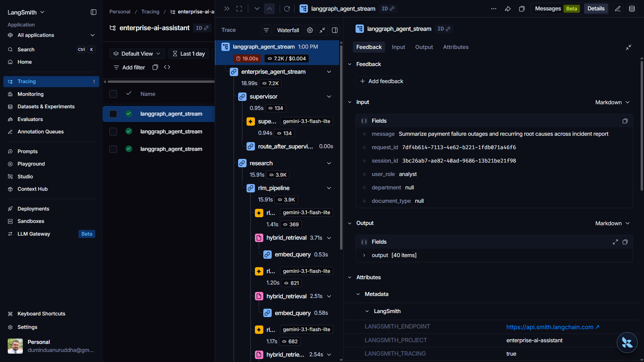644x362 pixels.
Task: Open the api.smith.langchain.com endpoint link
Action: (x=553, y=327)
